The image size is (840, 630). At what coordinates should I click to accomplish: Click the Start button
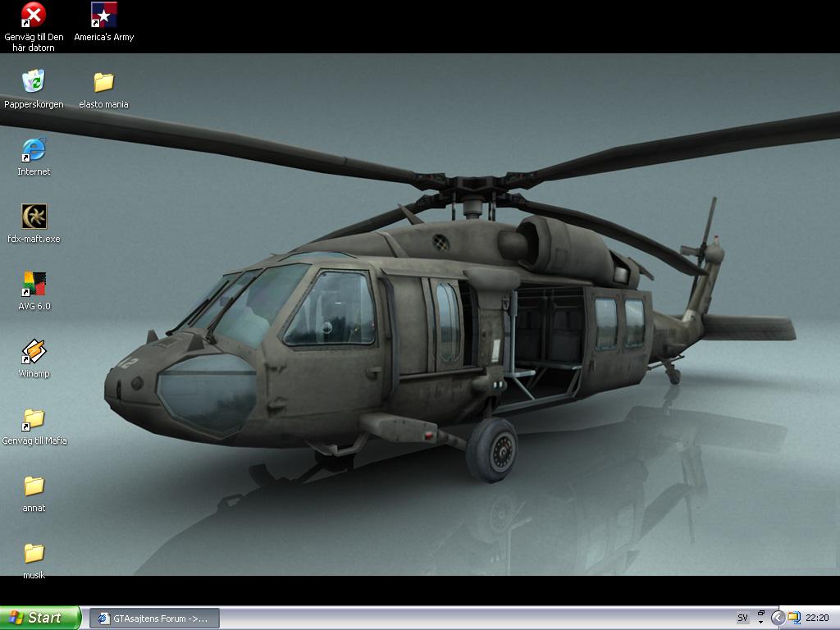39,618
